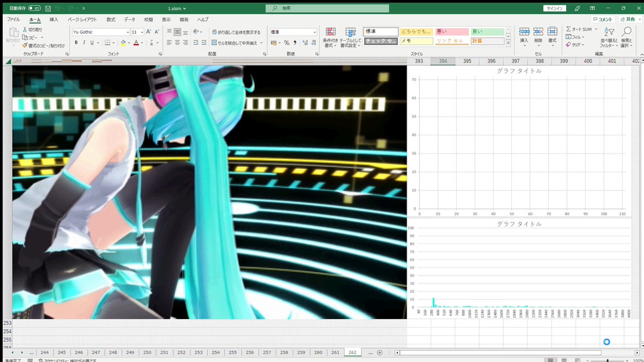Viewport: 644px width, 362px height.
Task: Align text to top of cell
Action: (x=169, y=32)
